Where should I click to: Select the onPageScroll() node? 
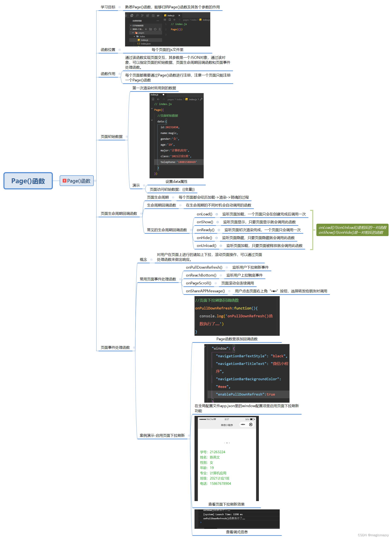(x=199, y=283)
